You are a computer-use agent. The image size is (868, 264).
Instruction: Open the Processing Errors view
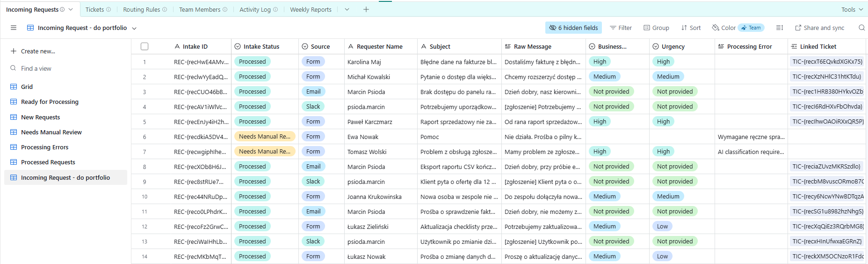coord(65,147)
